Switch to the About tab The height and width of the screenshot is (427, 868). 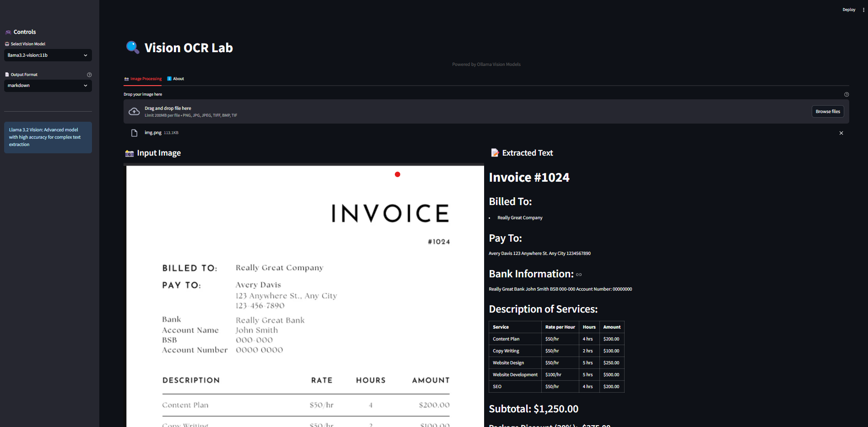coord(176,79)
